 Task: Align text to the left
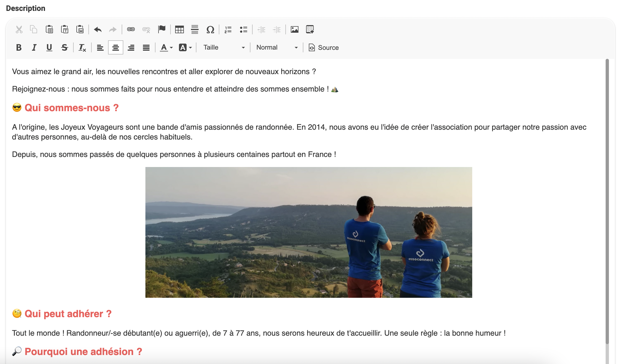[100, 48]
